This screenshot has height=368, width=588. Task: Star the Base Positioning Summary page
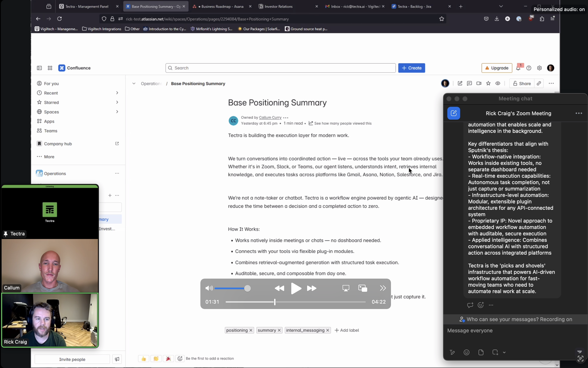(x=488, y=84)
